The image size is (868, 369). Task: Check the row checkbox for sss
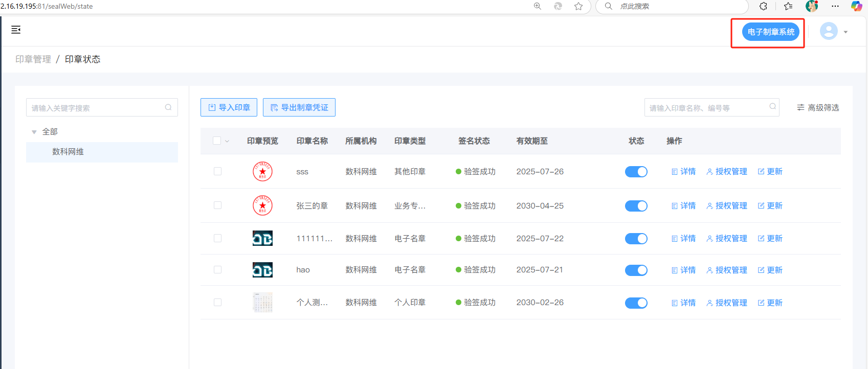tap(217, 171)
